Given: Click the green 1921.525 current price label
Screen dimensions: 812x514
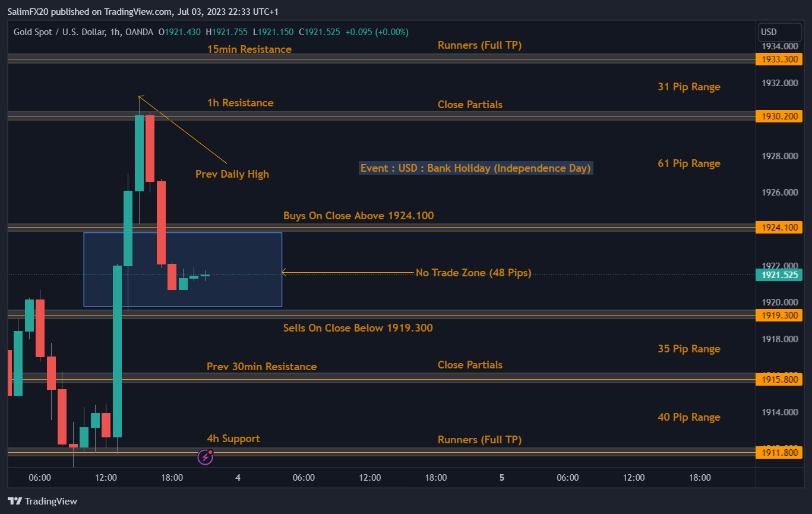Looking at the screenshot, I should tap(779, 275).
